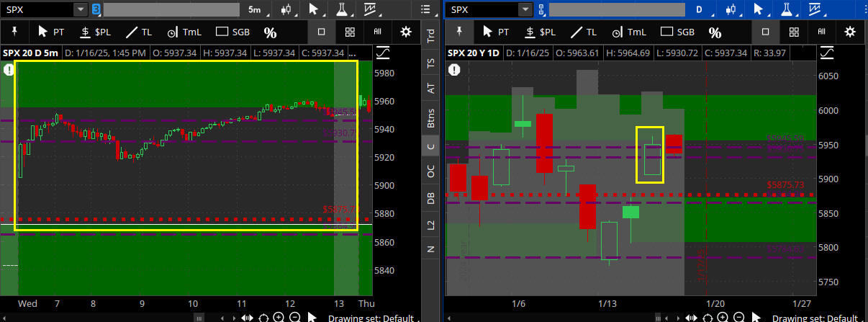Open chart settings gear in right chart

pos(850,32)
